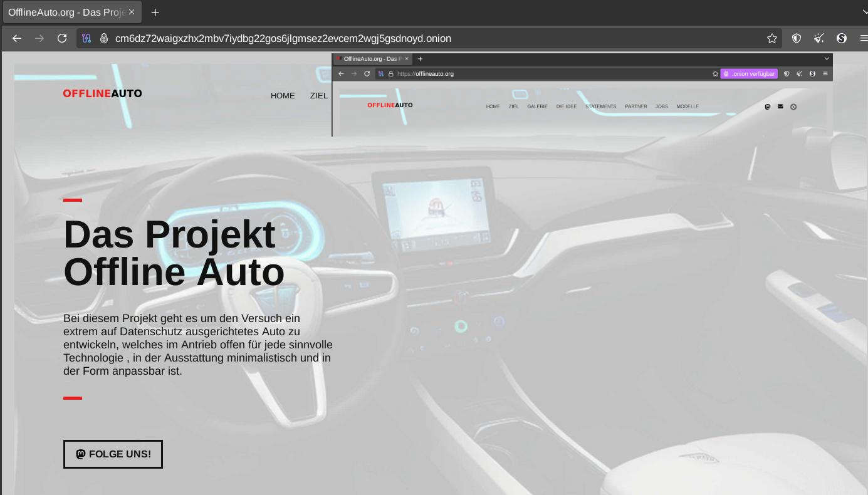Bookmark the onion page with the star
868x495 pixels.
click(x=772, y=38)
